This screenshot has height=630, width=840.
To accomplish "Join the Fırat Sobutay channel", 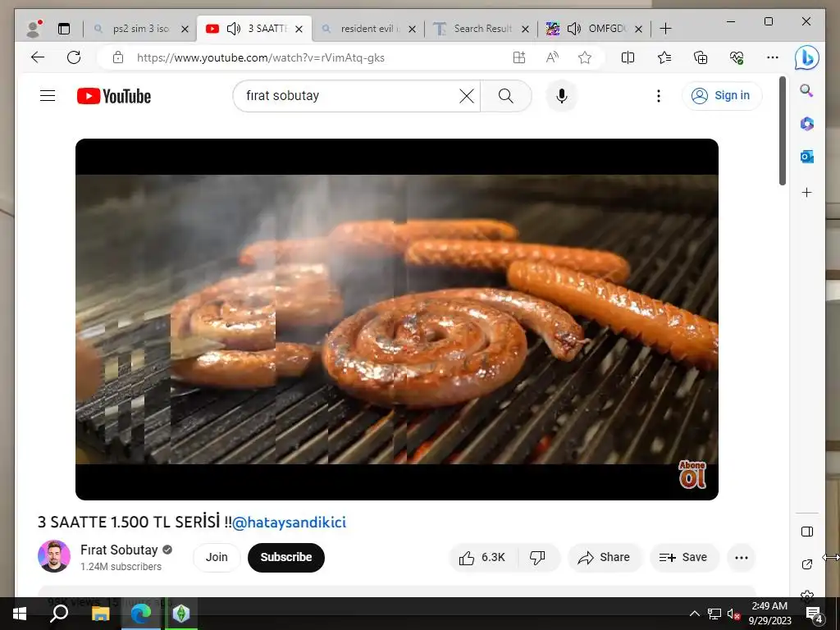I will [217, 558].
